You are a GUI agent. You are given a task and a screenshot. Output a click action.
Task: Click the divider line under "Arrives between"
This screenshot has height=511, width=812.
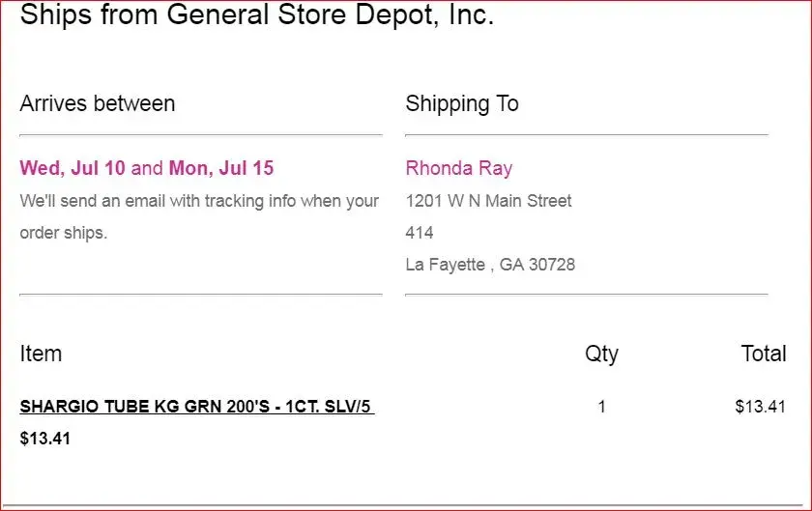200,134
